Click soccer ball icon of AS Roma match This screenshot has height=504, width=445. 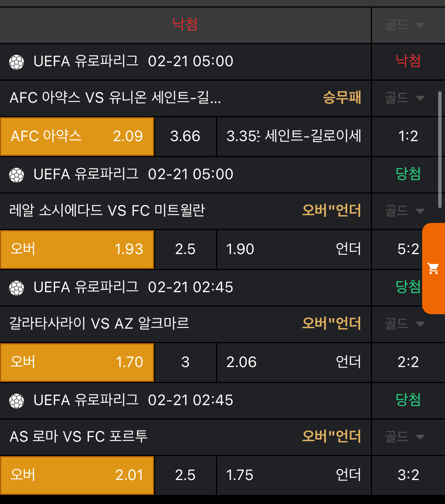16,401
